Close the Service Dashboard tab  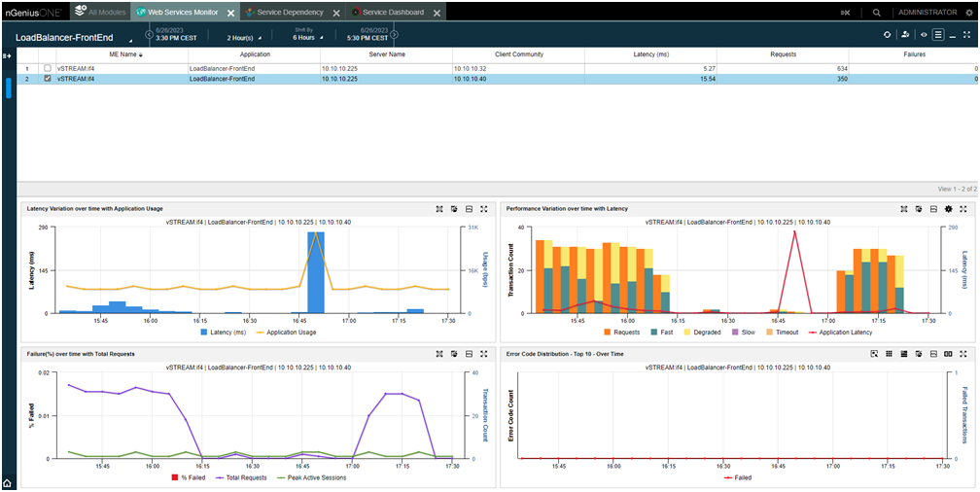[x=437, y=13]
